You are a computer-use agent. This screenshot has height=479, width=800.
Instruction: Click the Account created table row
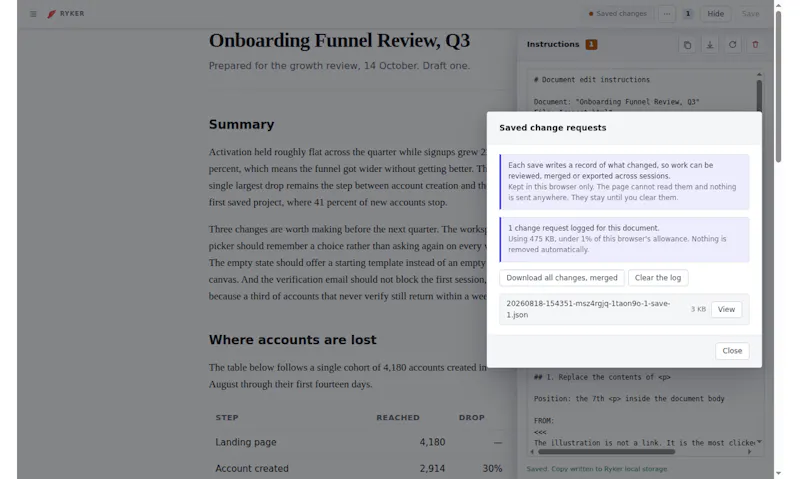pyautogui.click(x=359, y=468)
